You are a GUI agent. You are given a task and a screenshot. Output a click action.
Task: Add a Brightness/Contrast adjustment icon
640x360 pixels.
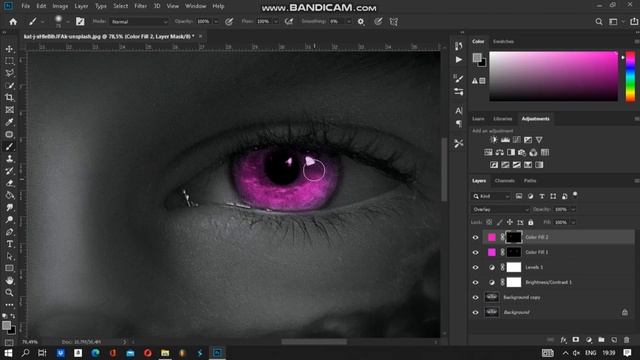pyautogui.click(x=494, y=140)
